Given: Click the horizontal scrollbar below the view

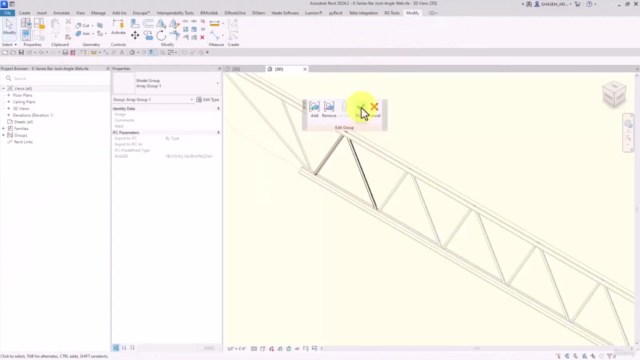Looking at the screenshot, I should (476, 349).
